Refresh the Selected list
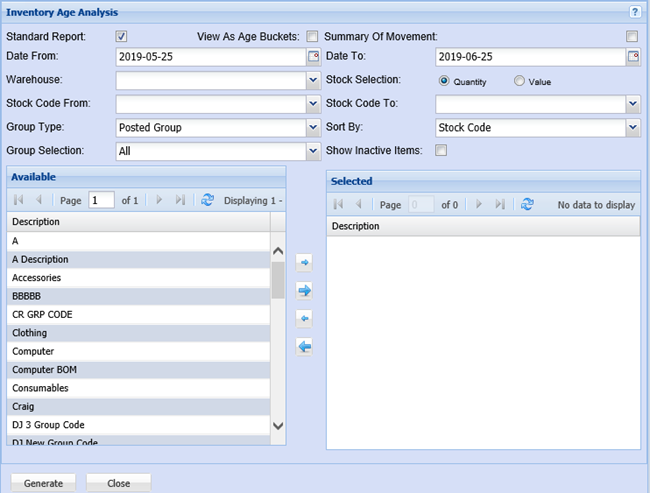 (527, 204)
